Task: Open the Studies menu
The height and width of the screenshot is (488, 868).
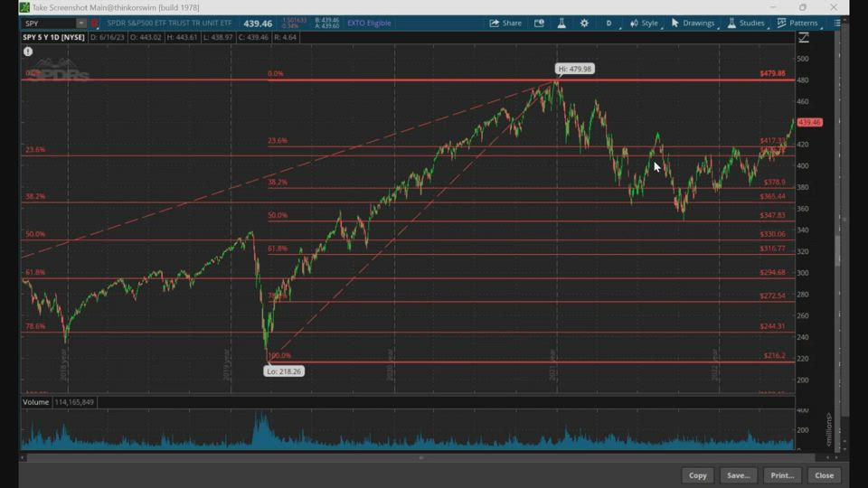Action: tap(746, 23)
